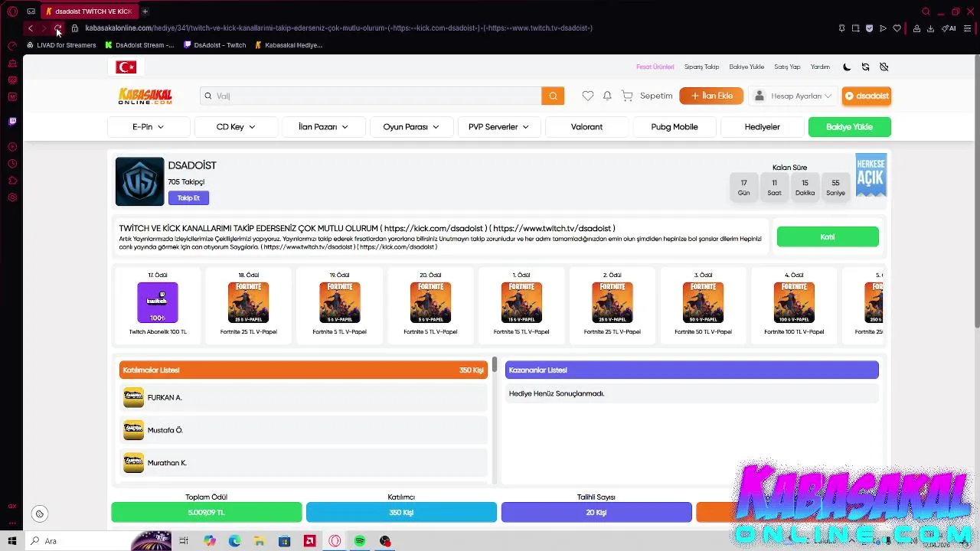Expand the İlan Pazarı dropdown

coord(323,127)
